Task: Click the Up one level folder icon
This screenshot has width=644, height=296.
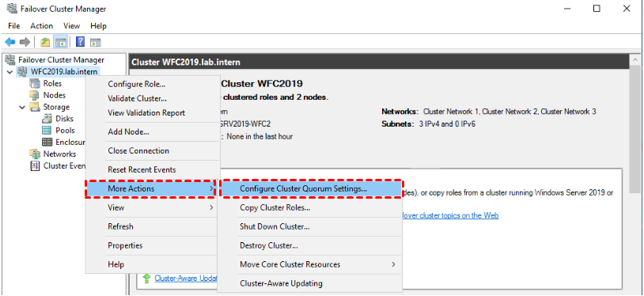Action: pyautogui.click(x=45, y=42)
